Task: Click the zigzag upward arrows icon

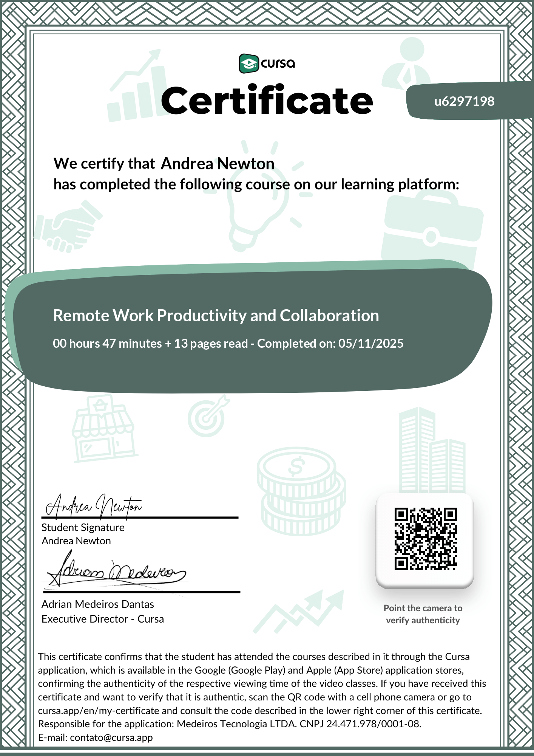Action: 298,610
